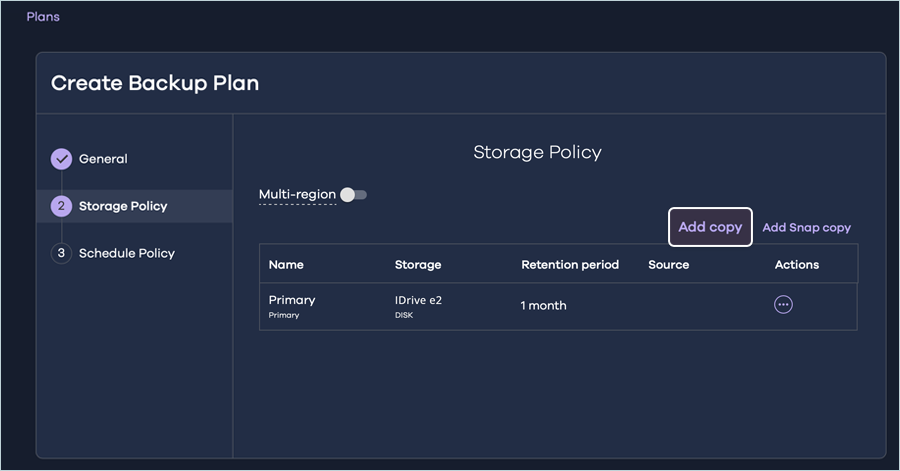Click the step 3 circle icon

coord(61,253)
